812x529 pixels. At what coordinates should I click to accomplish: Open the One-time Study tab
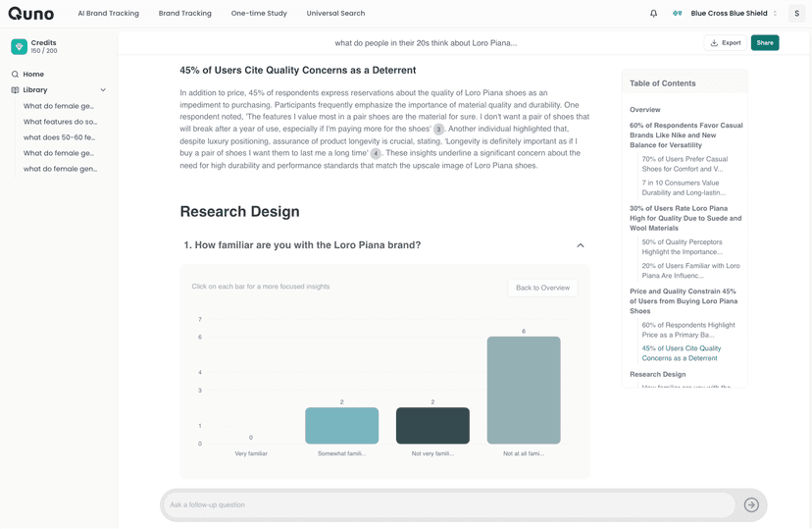[x=259, y=14]
